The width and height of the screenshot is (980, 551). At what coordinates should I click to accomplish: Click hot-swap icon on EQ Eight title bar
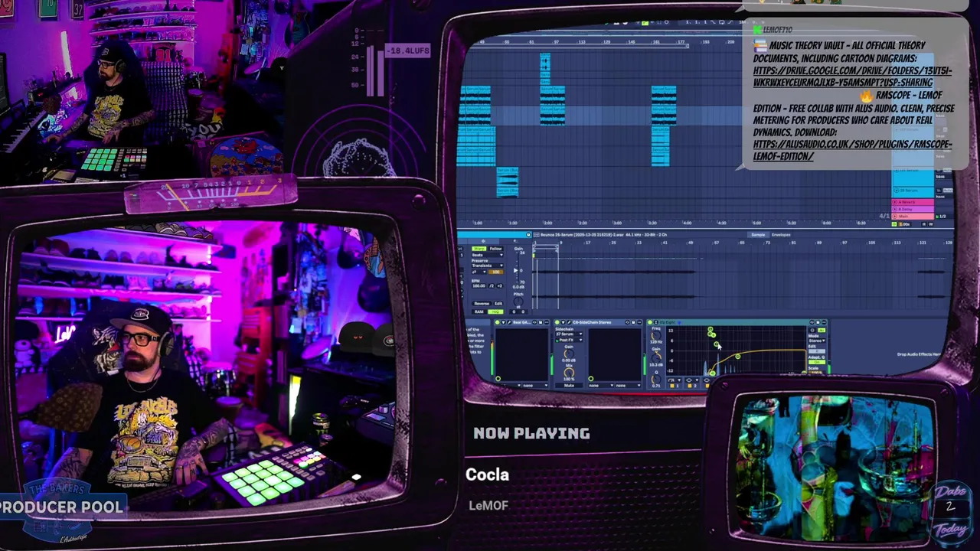click(812, 322)
